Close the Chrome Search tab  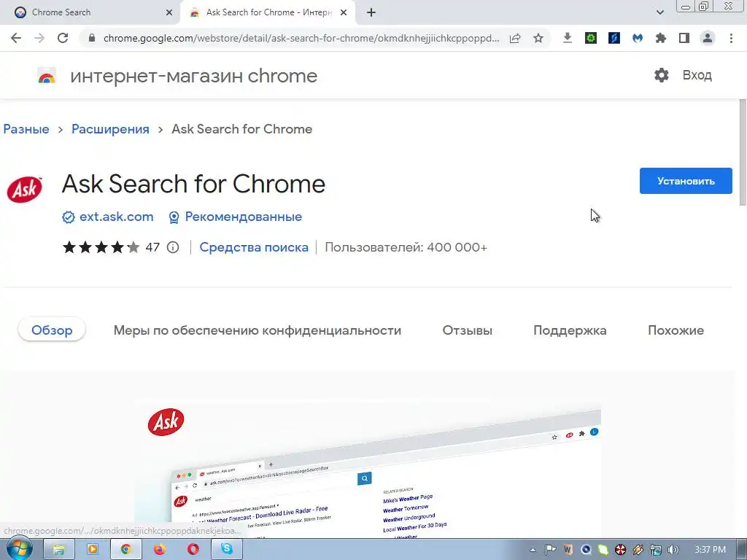click(169, 12)
